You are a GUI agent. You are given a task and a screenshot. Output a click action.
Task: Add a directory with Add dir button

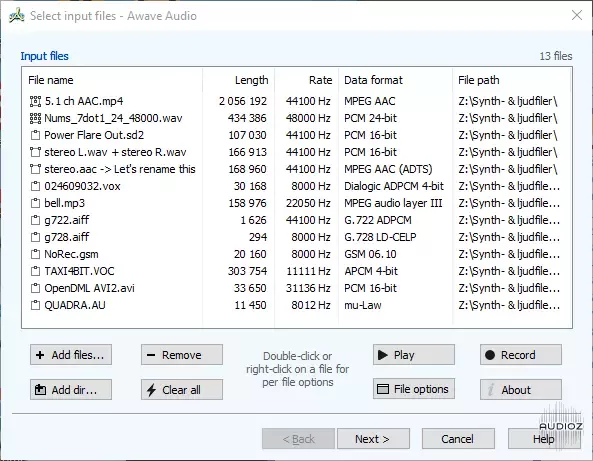pyautogui.click(x=71, y=390)
